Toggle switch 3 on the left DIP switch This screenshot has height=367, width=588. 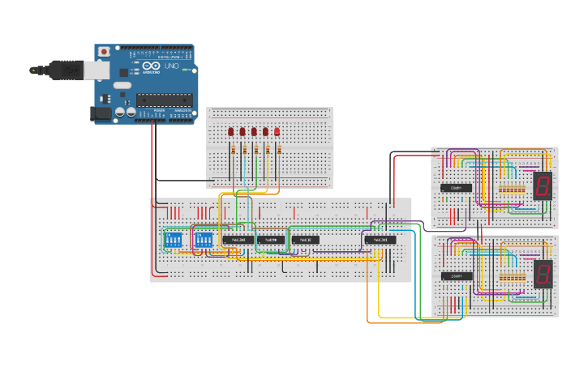(x=175, y=240)
